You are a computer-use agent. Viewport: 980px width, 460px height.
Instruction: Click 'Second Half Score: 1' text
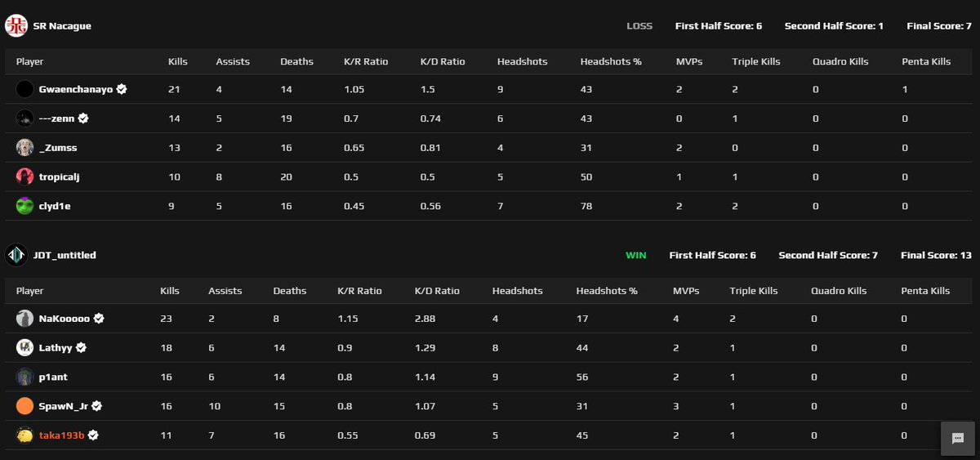click(834, 26)
